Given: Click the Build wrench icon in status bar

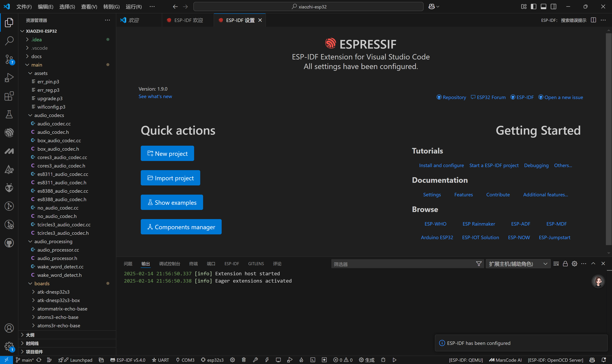Looking at the screenshot, I should (x=255, y=360).
